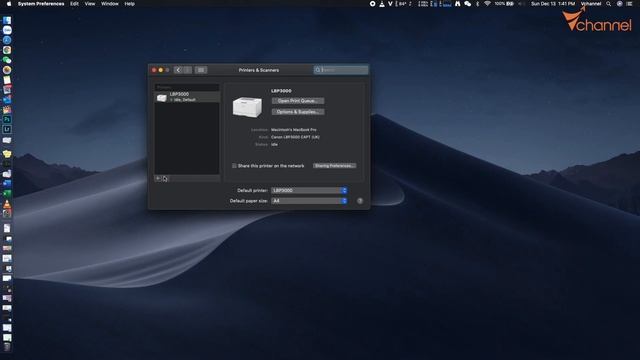The image size is (640, 360).
Task: Show all preferences grid button
Action: click(201, 70)
